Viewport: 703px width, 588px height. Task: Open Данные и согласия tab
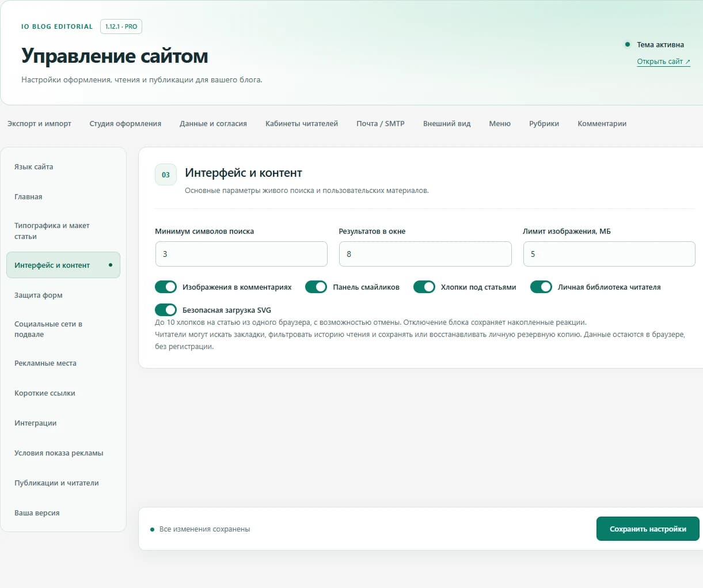pyautogui.click(x=213, y=123)
